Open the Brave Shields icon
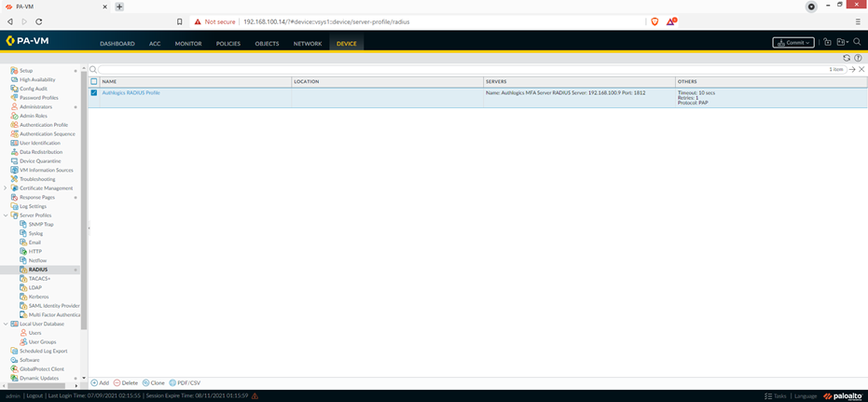868x402 pixels. click(654, 21)
